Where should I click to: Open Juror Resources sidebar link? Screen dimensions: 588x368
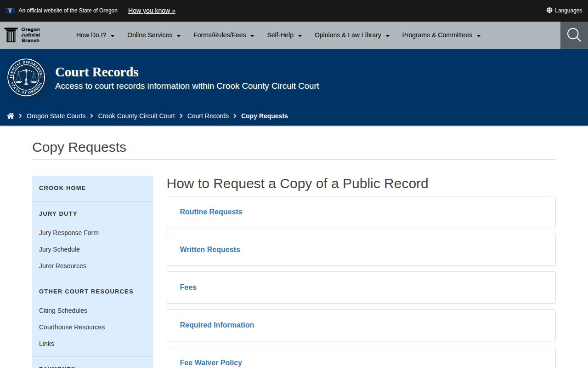(x=62, y=266)
